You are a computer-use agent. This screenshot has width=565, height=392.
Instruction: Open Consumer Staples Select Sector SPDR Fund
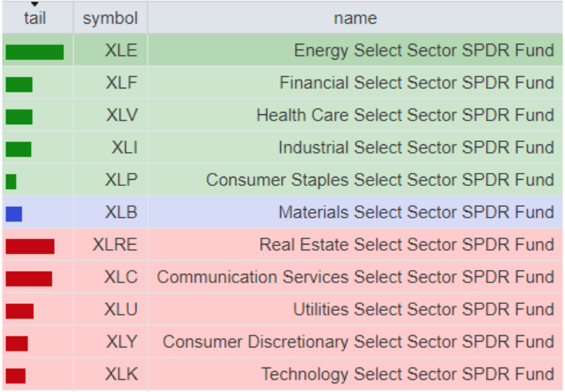pyautogui.click(x=380, y=181)
